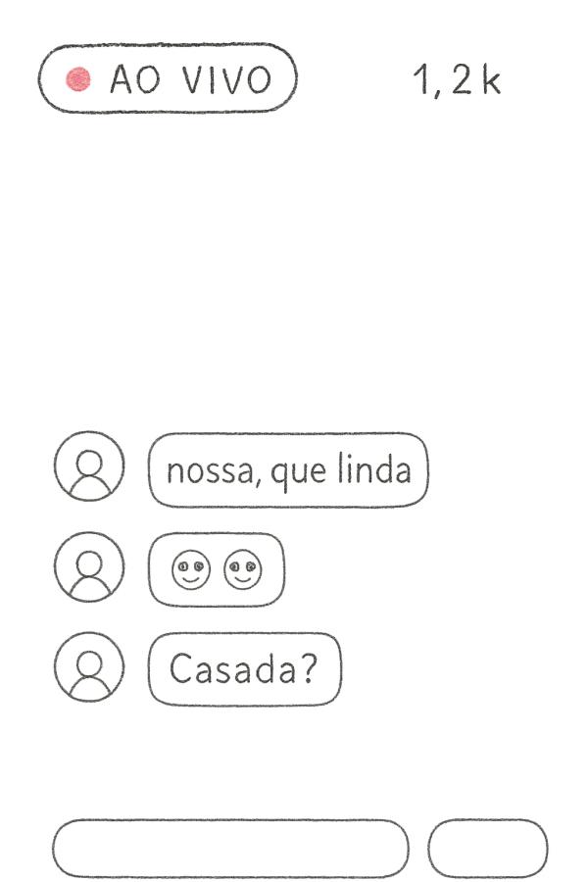This screenshot has width=588, height=882.
Task: Click the red live indicator dot
Action: coord(78,79)
